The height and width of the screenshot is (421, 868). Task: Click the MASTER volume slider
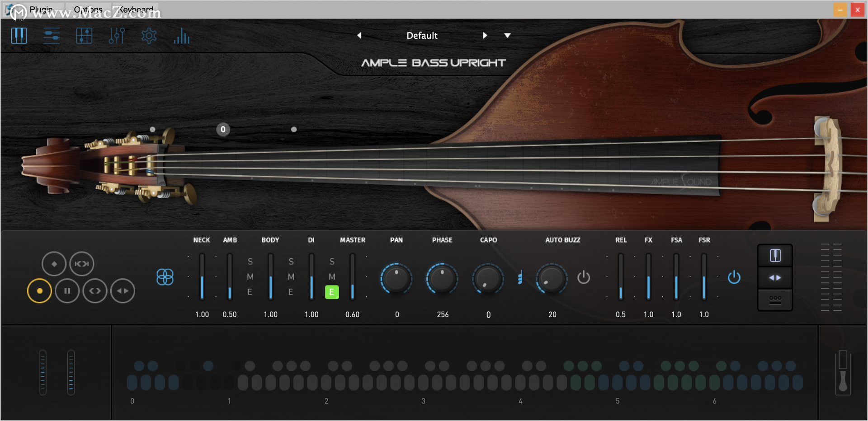coord(353,276)
